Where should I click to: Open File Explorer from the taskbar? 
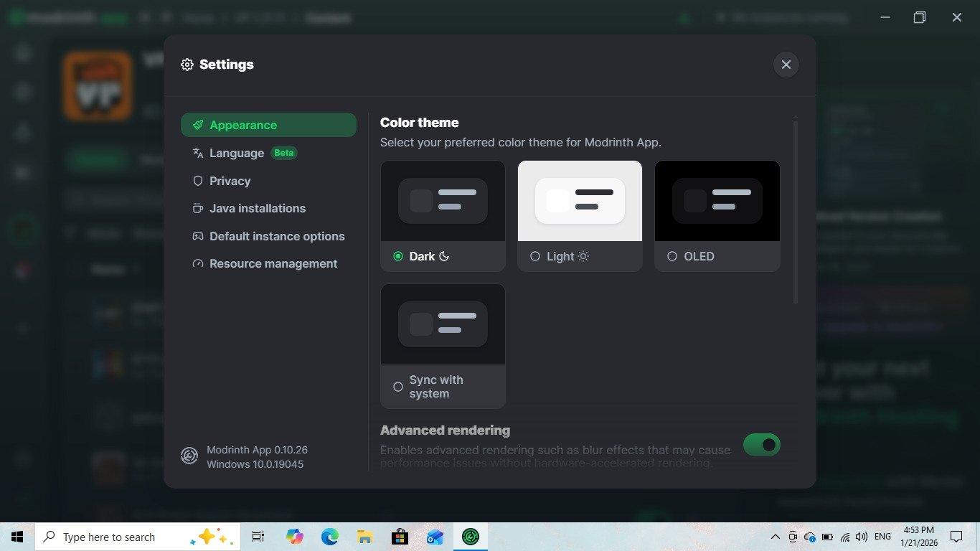pyautogui.click(x=364, y=537)
